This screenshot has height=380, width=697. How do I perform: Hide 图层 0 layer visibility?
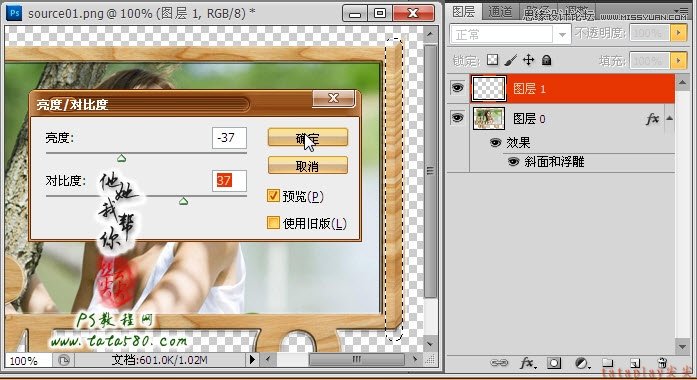[457, 118]
